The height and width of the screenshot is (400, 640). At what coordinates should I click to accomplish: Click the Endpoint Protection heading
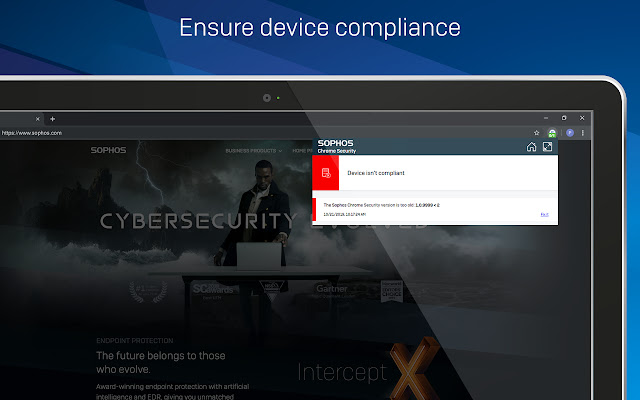(135, 340)
